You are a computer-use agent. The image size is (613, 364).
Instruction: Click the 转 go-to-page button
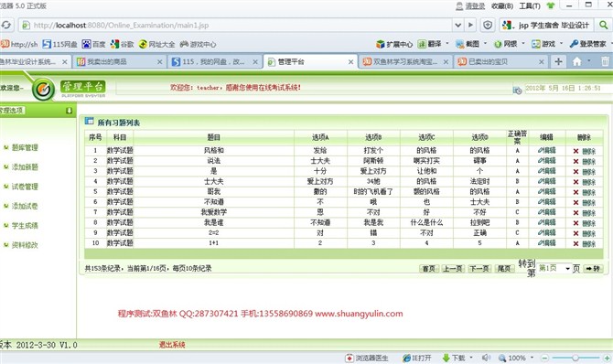593,269
